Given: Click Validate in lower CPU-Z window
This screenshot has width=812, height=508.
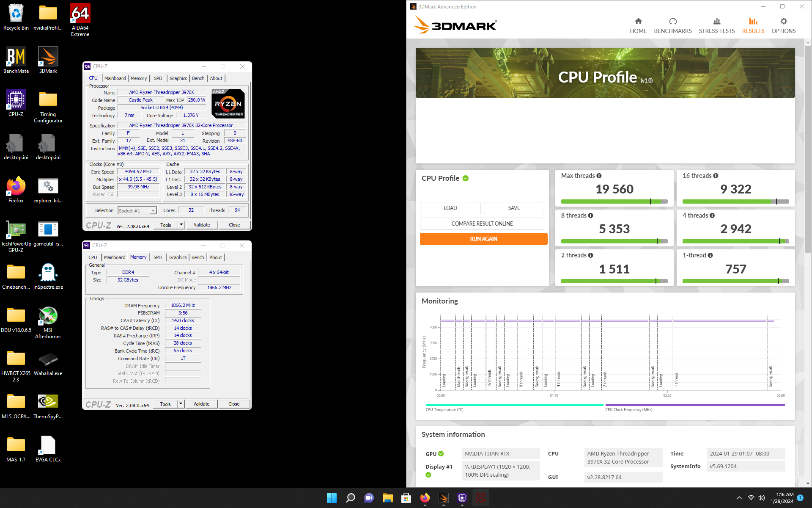Looking at the screenshot, I should click(x=201, y=404).
